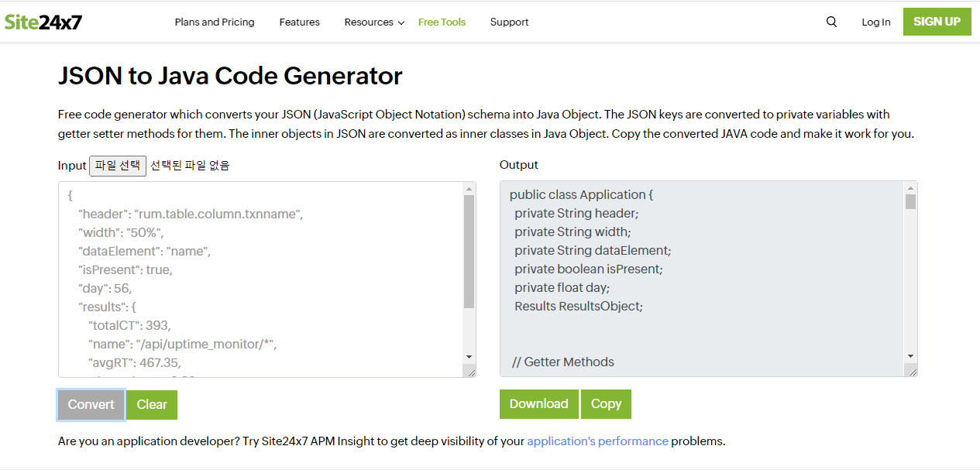
Task: Follow the application's performance link
Action: click(x=597, y=441)
